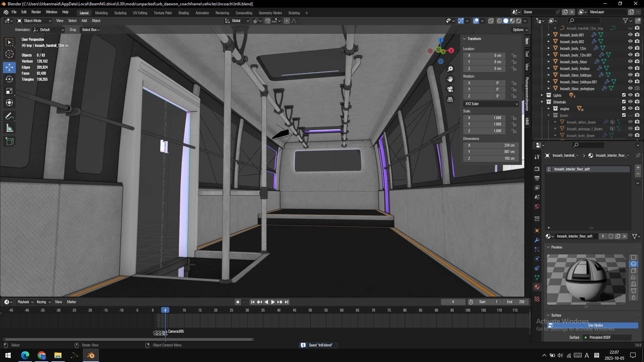Viewport: 644px width, 362px height.
Task: Uncheck the Lights collection checkbox
Action: pyautogui.click(x=624, y=95)
